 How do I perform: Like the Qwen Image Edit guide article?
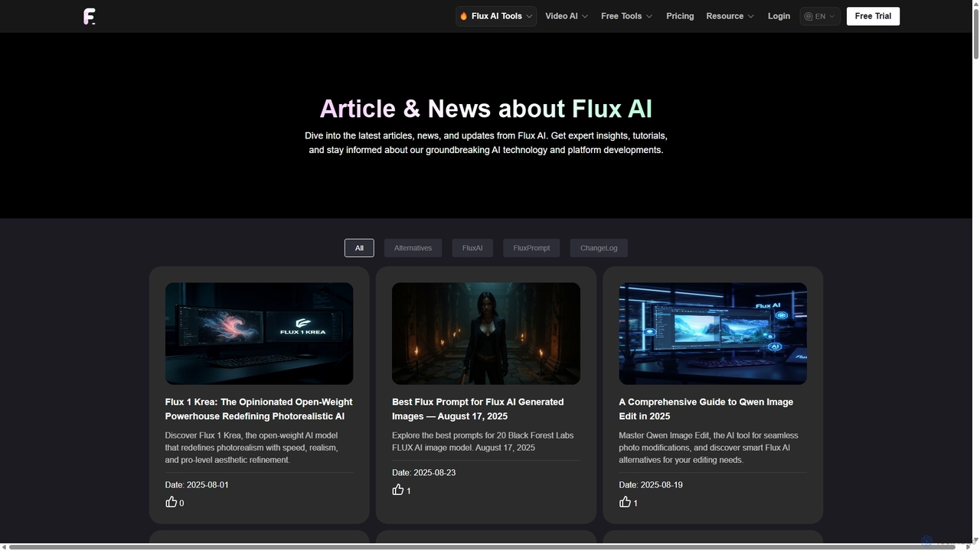[625, 502]
